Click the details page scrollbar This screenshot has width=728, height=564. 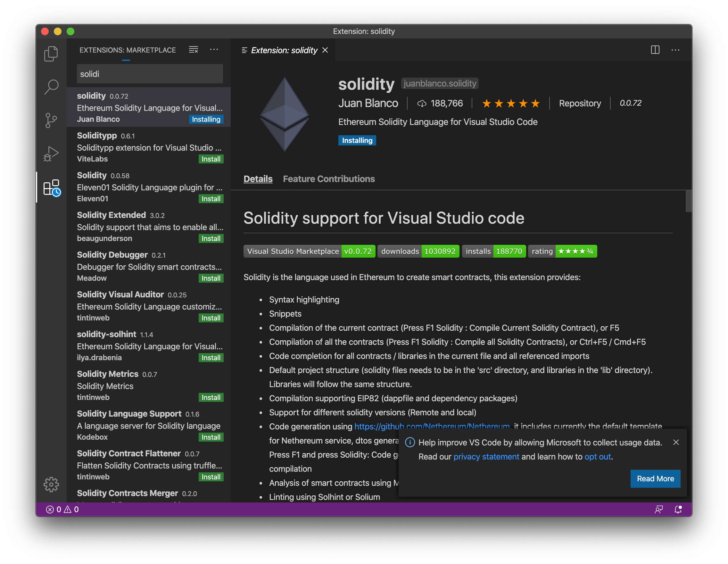688,201
